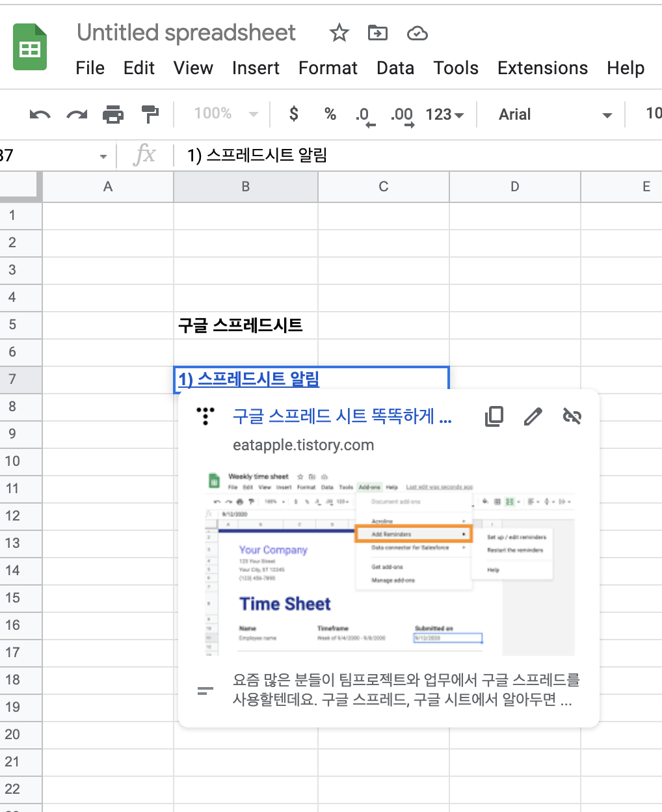
Task: Open the Help menu
Action: pyautogui.click(x=626, y=68)
